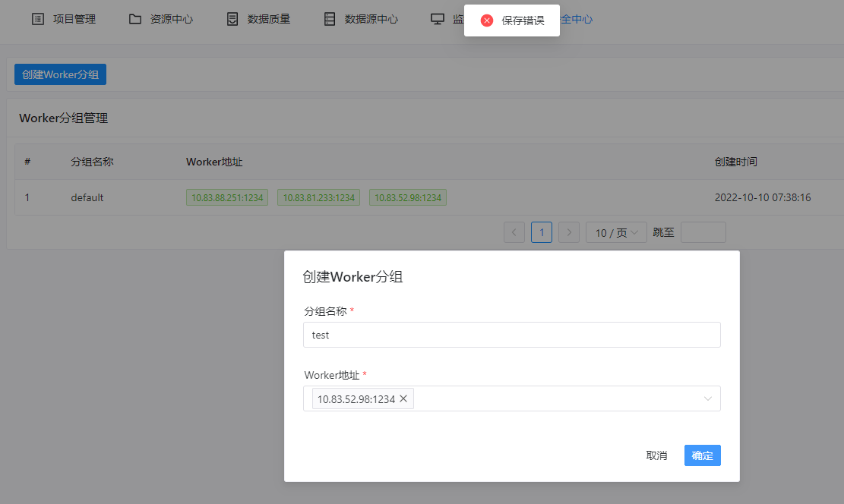Click the 项目管理 list icon
844x504 pixels.
click(x=38, y=18)
